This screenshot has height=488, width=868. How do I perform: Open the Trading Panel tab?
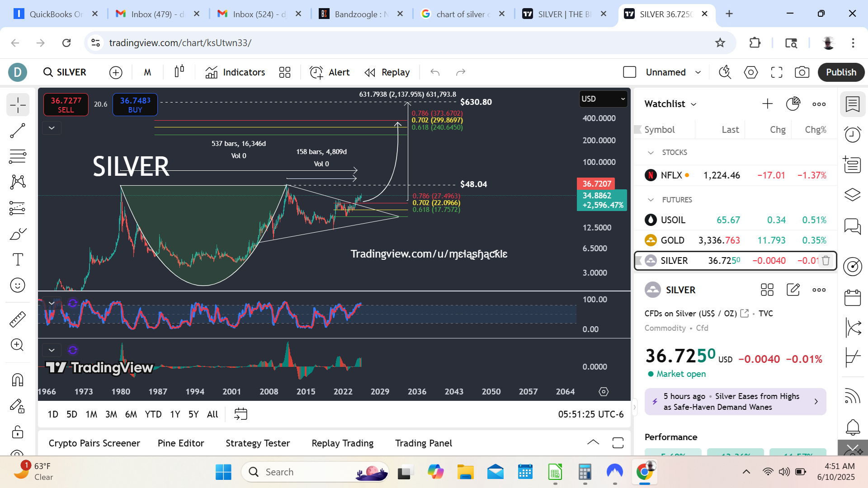424,443
